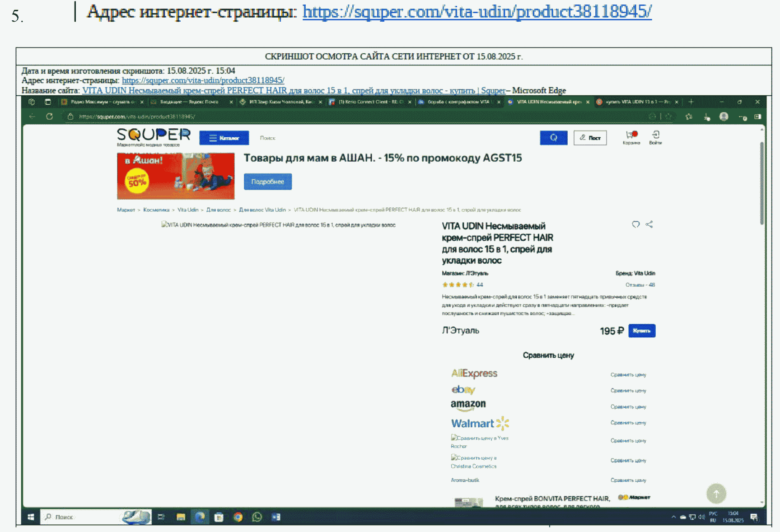This screenshot has width=780, height=532.
Task: Compare price on Yves Rocher row
Action: (x=628, y=441)
